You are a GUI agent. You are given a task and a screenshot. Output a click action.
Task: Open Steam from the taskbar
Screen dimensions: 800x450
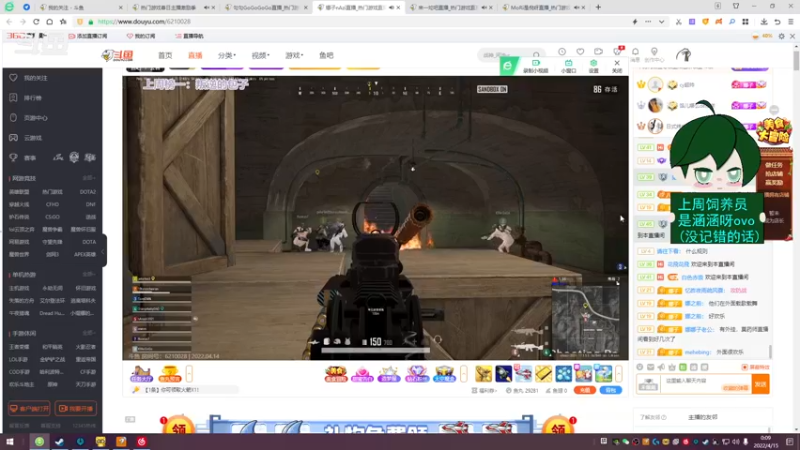pos(59,442)
